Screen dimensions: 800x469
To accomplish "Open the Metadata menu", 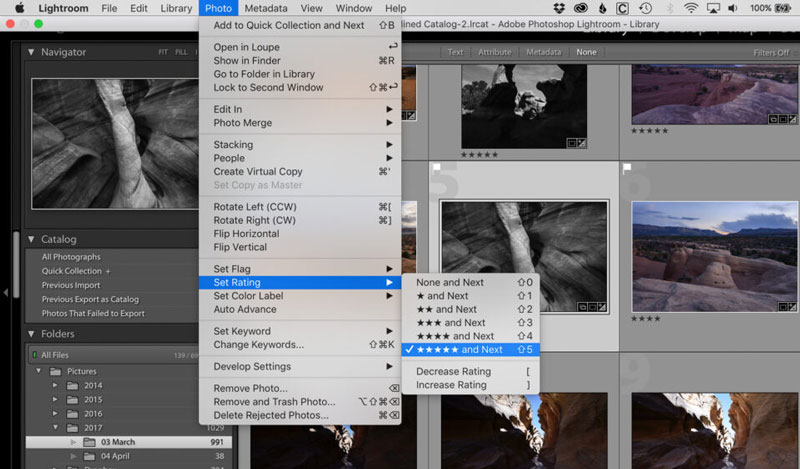I will 266,8.
